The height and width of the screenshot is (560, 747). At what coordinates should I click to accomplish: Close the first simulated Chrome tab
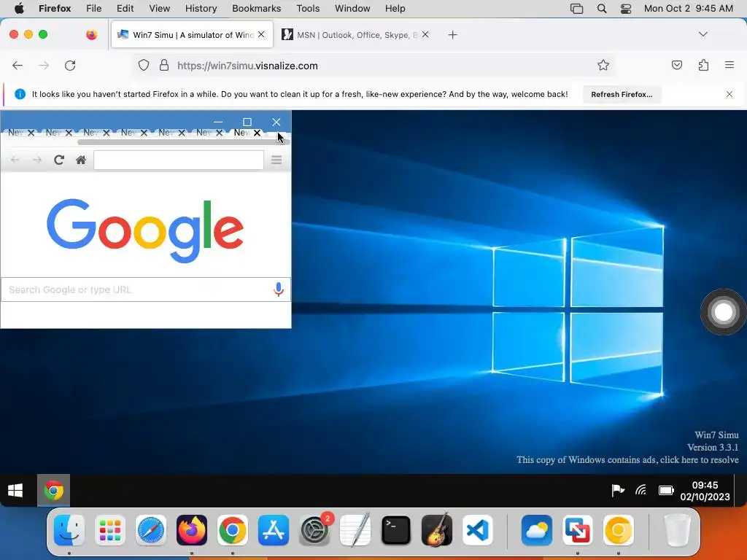coord(31,133)
